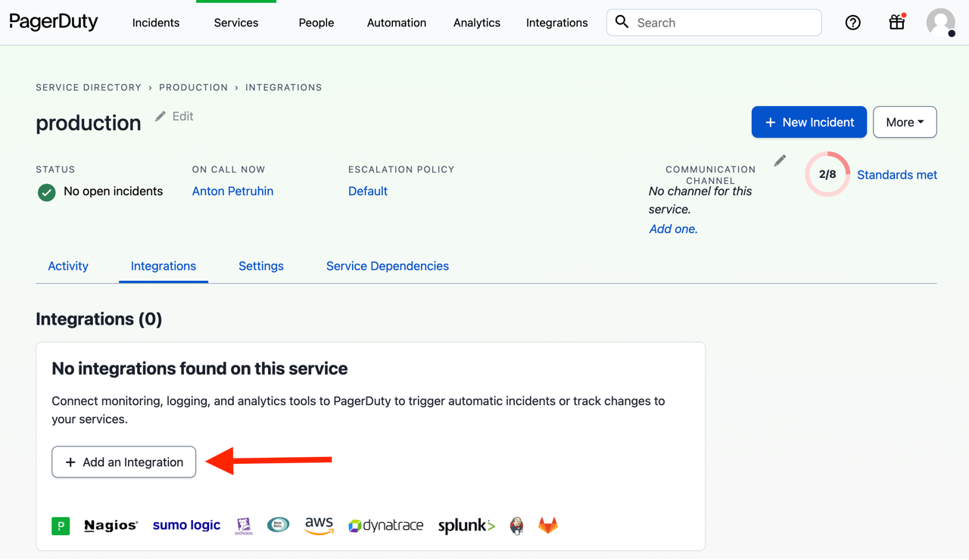The height and width of the screenshot is (560, 969).
Task: Click the PagerDuty logo
Action: [54, 22]
